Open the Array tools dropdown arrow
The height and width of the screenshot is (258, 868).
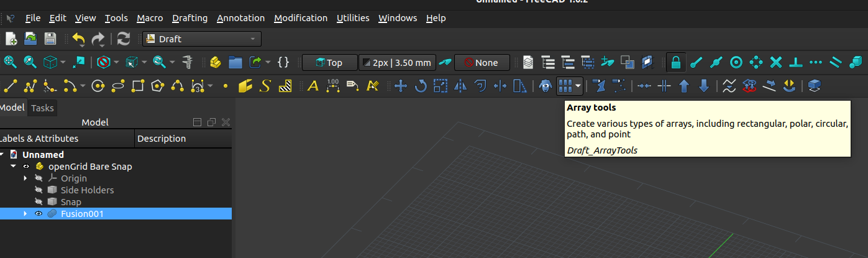(x=578, y=86)
